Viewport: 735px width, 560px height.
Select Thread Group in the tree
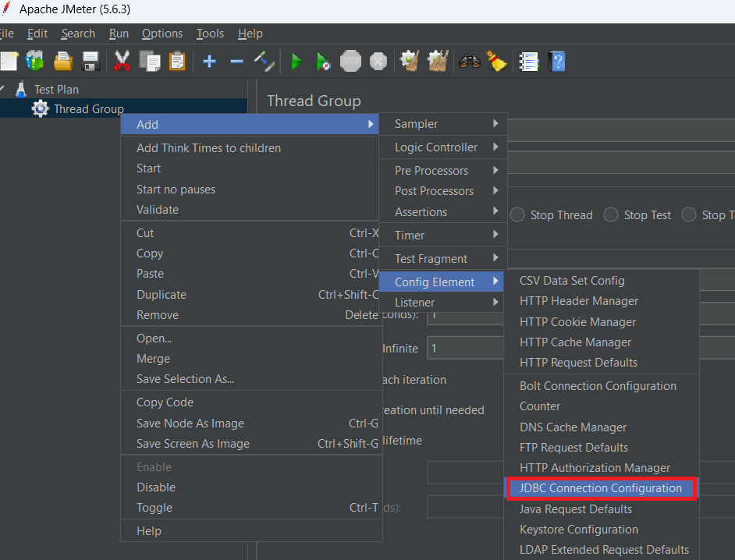89,108
